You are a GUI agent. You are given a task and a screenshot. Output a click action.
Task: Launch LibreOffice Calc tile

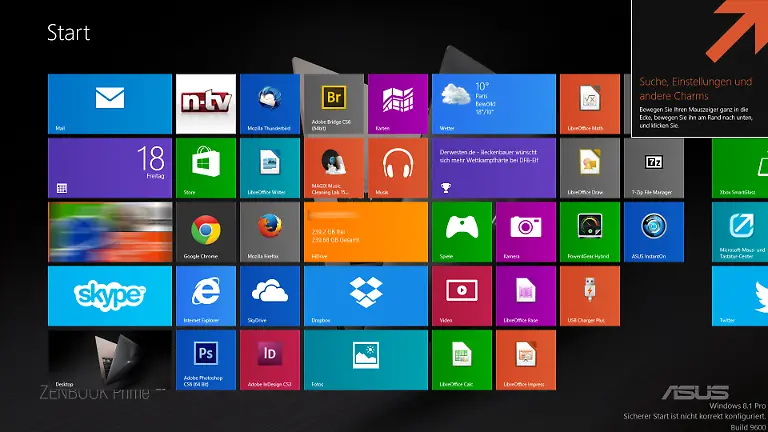click(461, 359)
